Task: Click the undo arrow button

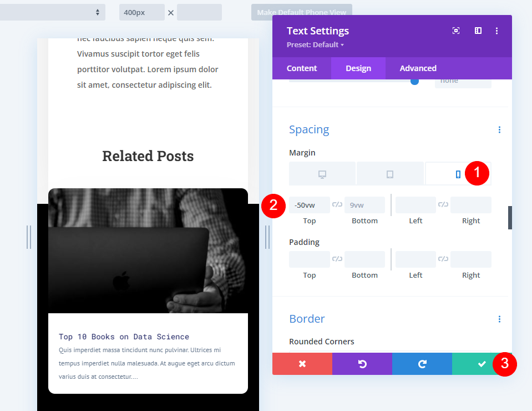Action: click(362, 364)
